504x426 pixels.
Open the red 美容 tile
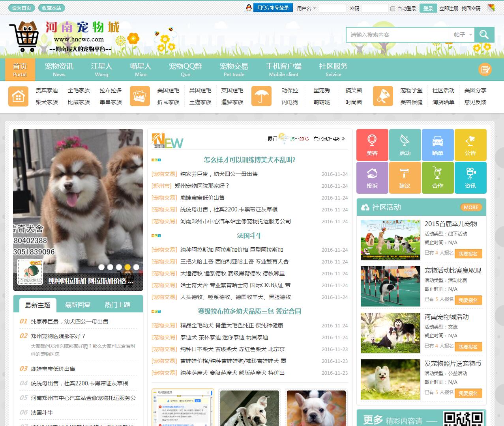tap(372, 145)
